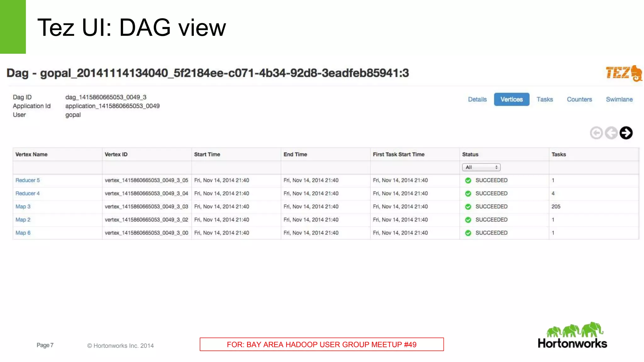644x362 pixels.
Task: Click tasks count 205 for Map 3
Action: point(556,207)
